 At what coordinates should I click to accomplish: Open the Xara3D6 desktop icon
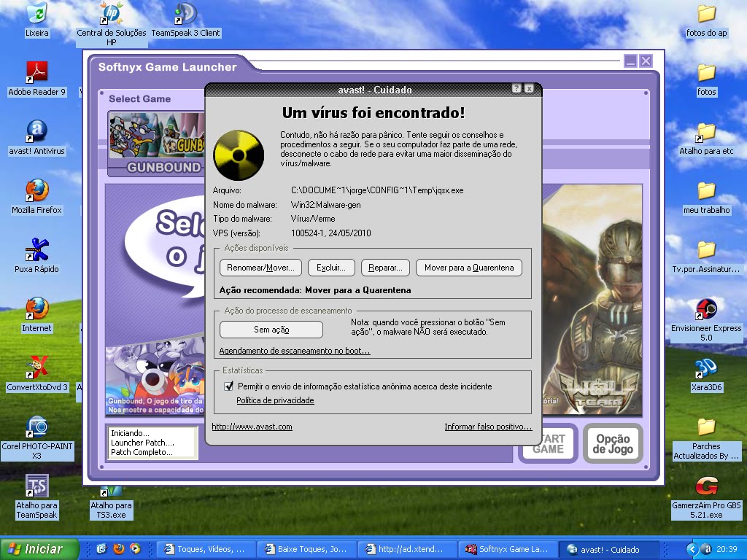706,374
